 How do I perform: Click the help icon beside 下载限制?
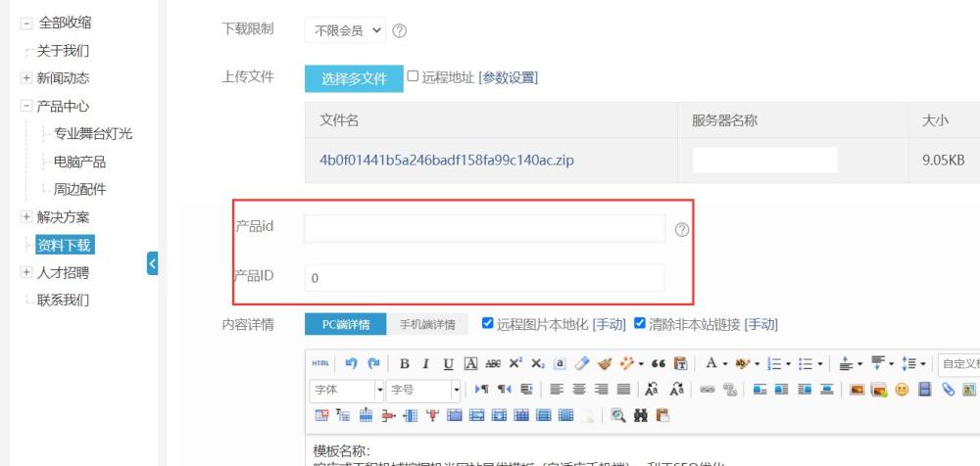pos(399,30)
